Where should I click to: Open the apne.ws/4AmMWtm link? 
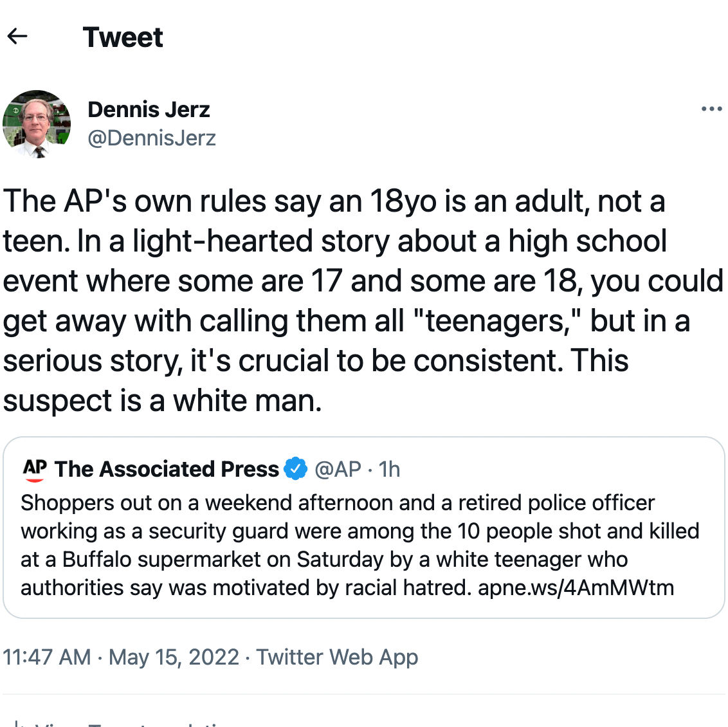tap(576, 587)
